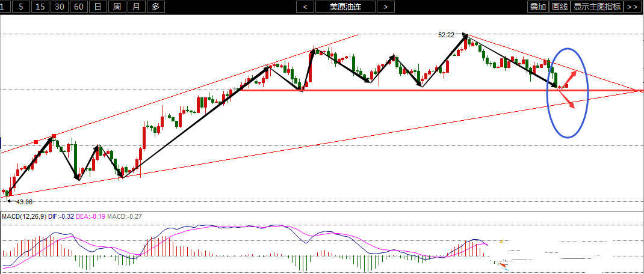Image resolution: width=644 pixels, height=274 pixels.
Task: Click the blue ellipse annotation
Action: pyautogui.click(x=568, y=93)
